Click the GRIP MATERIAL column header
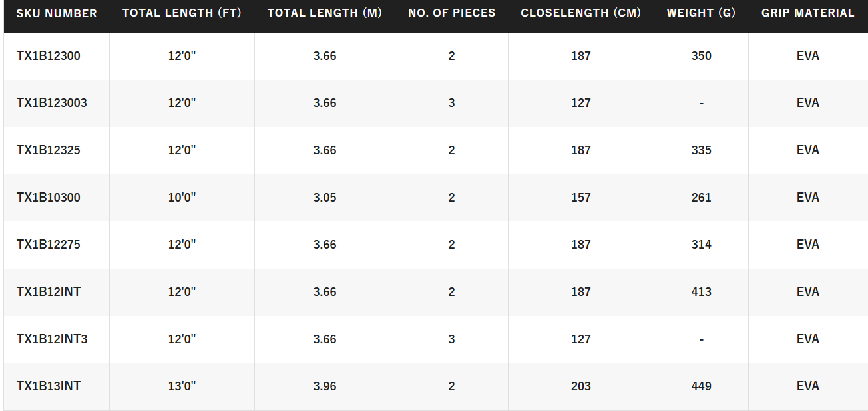The image size is (868, 411). point(807,13)
